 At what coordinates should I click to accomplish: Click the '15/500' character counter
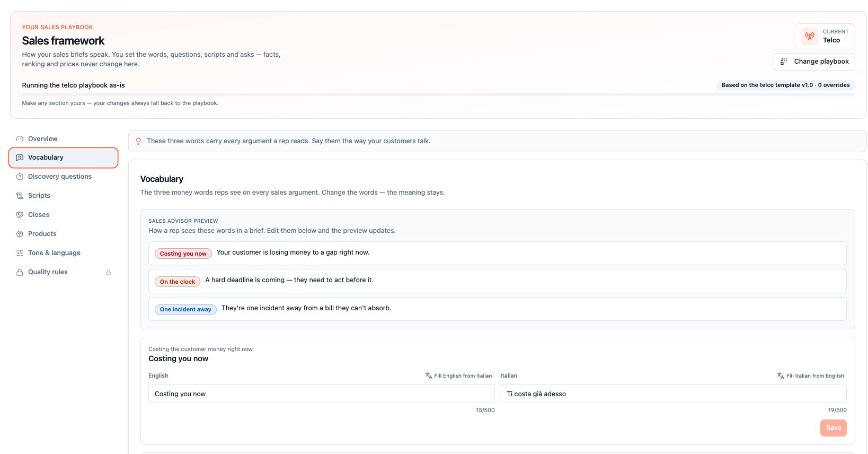tap(485, 410)
